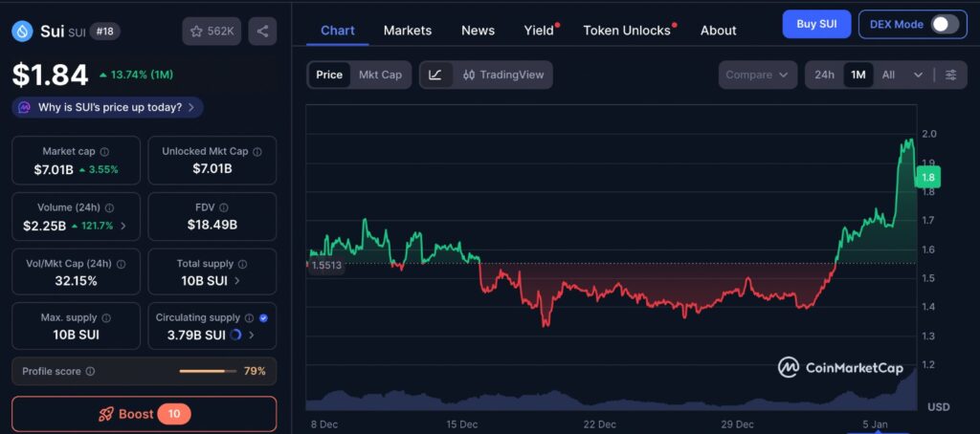The width and height of the screenshot is (980, 434).
Task: Click the circulating supply progress ring icon
Action: [x=235, y=335]
